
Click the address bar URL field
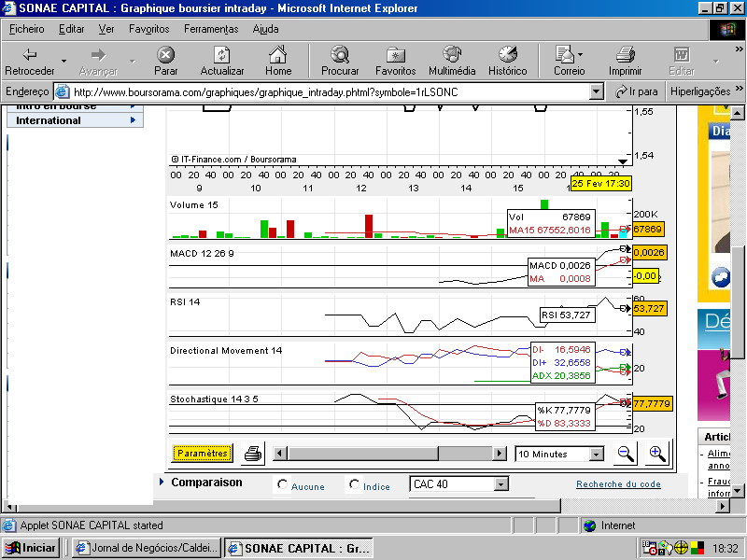coord(330,91)
